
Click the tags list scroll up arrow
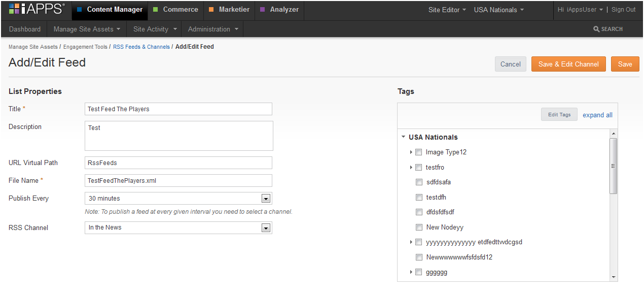[614, 133]
